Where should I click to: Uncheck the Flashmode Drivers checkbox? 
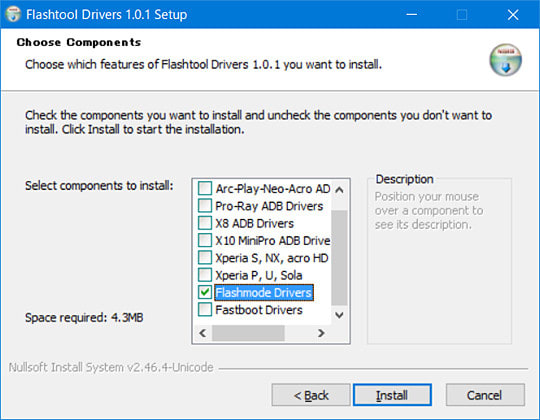(x=205, y=292)
